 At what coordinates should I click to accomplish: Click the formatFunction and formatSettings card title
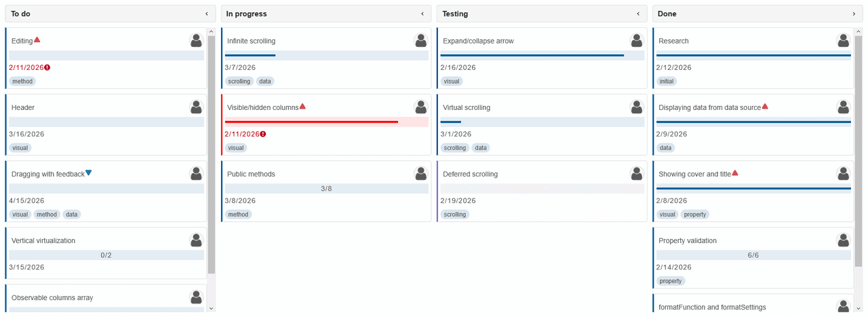[712, 307]
